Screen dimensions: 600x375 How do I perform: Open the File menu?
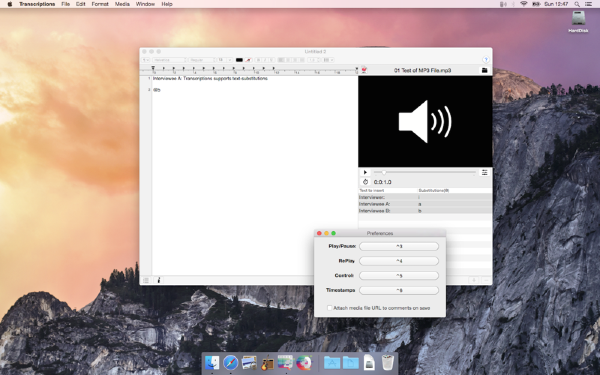pyautogui.click(x=65, y=4)
